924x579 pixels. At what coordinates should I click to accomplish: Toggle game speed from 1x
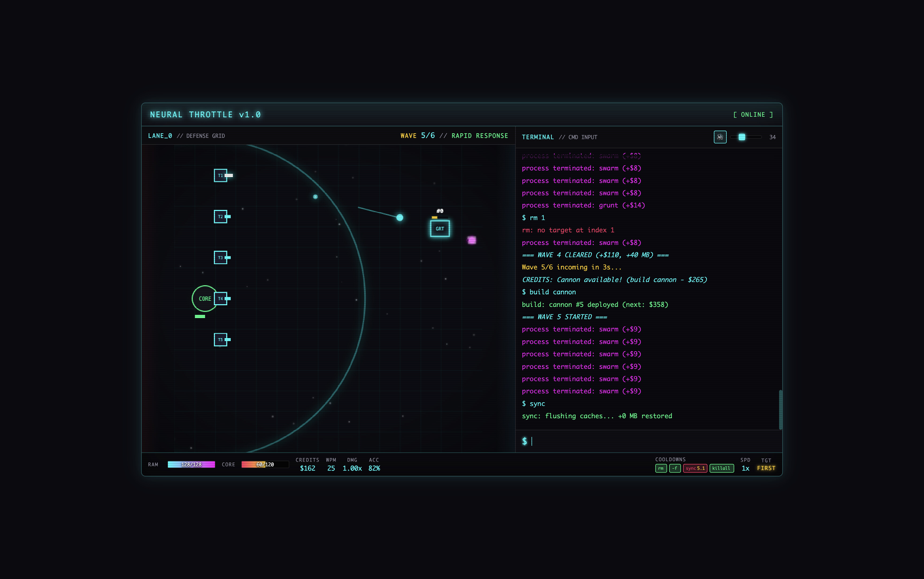(x=745, y=468)
